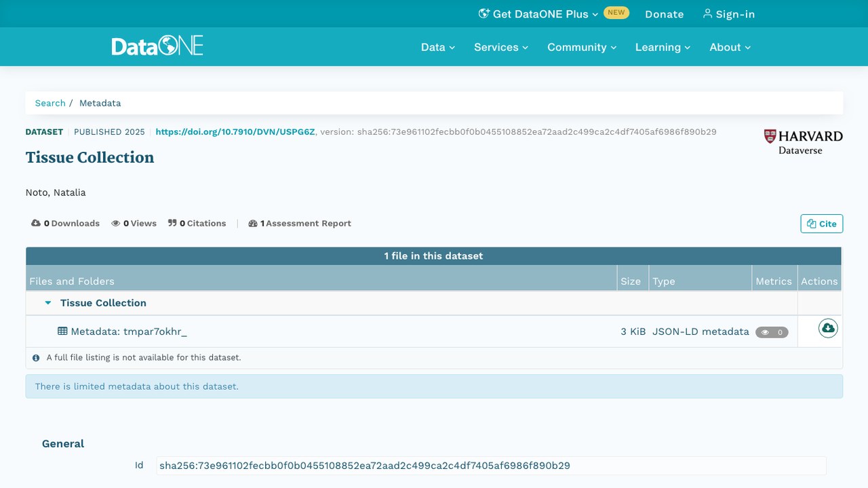Click the gauge icon beside Assessment Report
Image resolution: width=868 pixels, height=488 pixels.
pos(253,223)
